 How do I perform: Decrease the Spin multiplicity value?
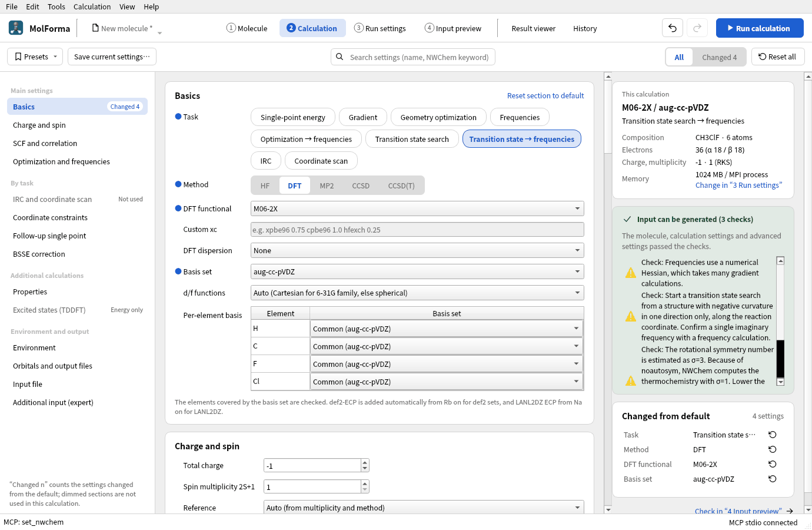tap(365, 490)
